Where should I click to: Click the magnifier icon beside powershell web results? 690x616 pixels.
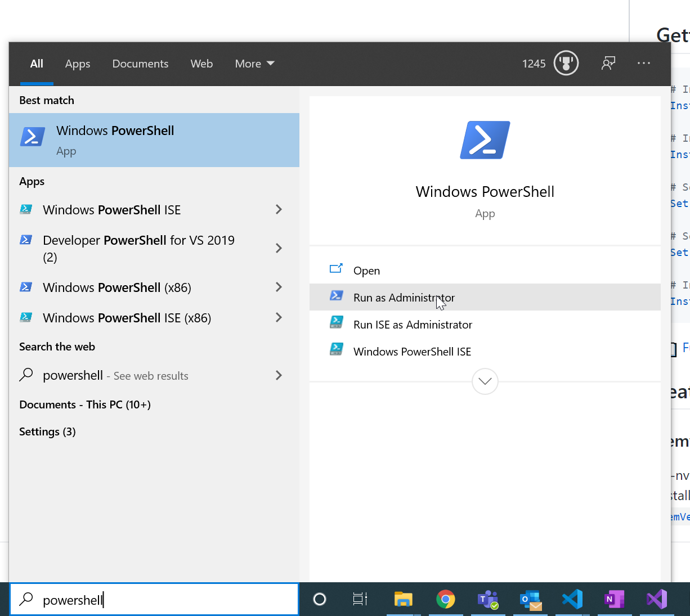pyautogui.click(x=26, y=375)
